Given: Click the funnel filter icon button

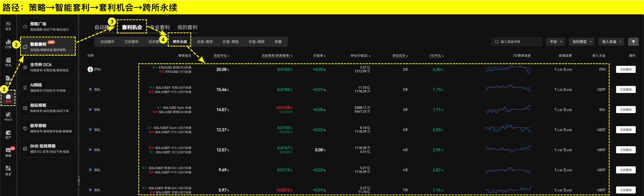Looking at the screenshot, I should point(633,42).
